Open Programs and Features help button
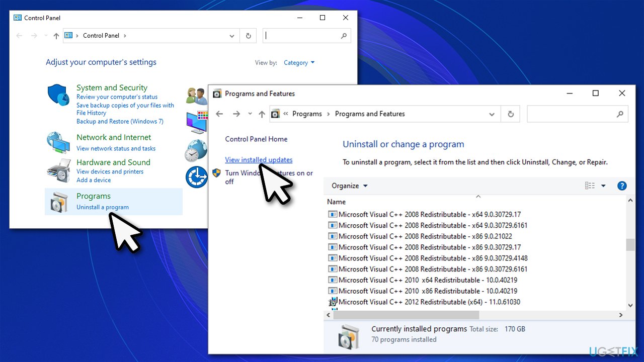The width and height of the screenshot is (644, 362). [622, 186]
